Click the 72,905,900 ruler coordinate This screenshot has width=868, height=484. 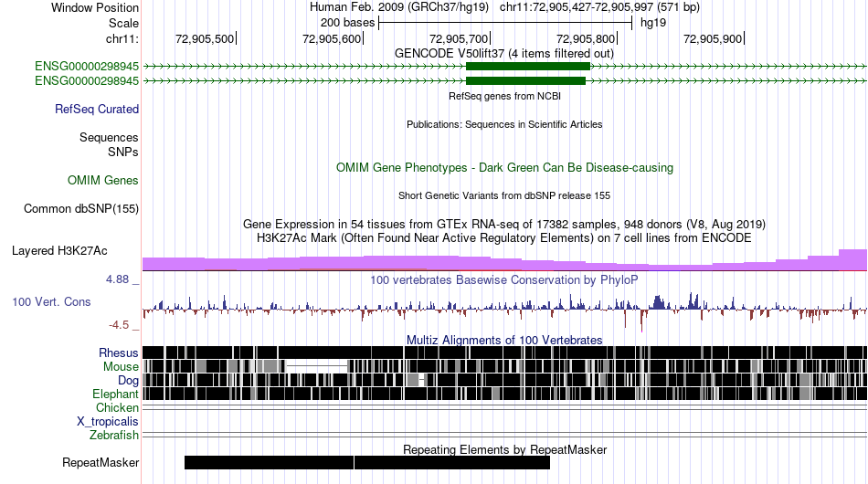click(713, 39)
